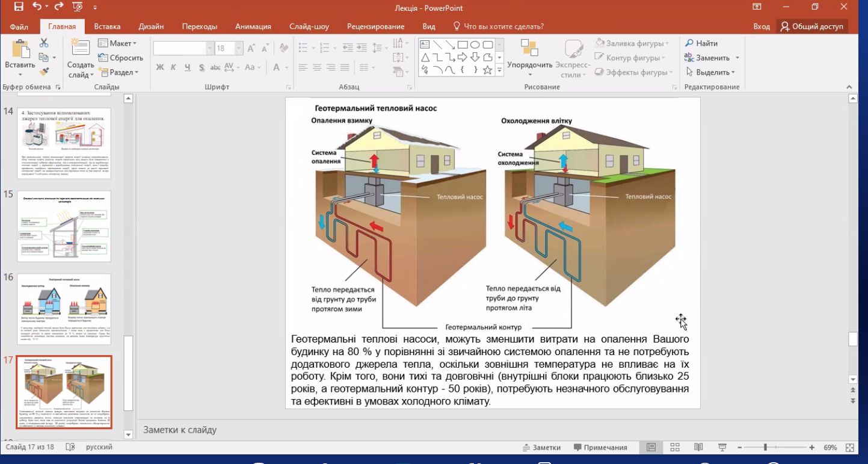Open Reading View from status bar
This screenshot has height=464, width=868.
pos(698,447)
